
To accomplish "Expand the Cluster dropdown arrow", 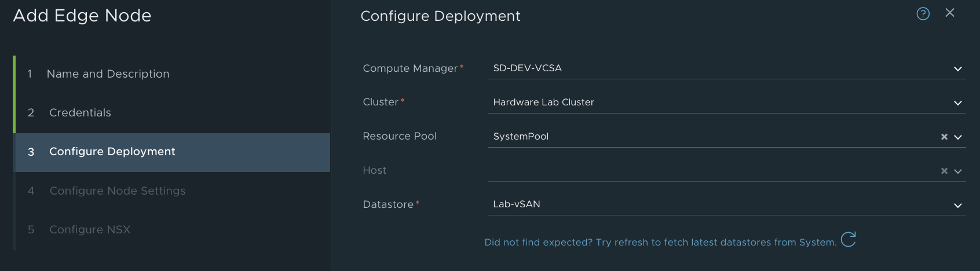I will click(957, 103).
